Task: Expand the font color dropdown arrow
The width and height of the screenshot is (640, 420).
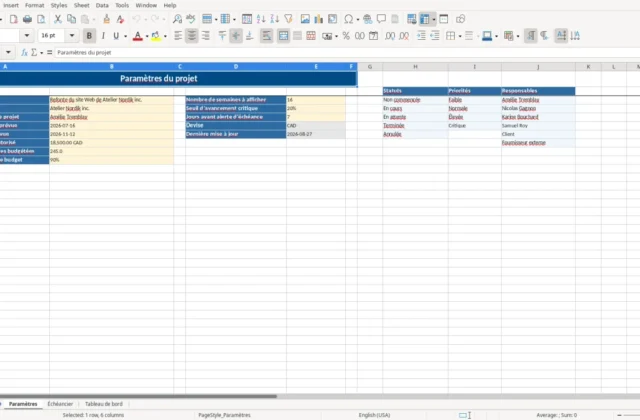Action: click(x=147, y=36)
